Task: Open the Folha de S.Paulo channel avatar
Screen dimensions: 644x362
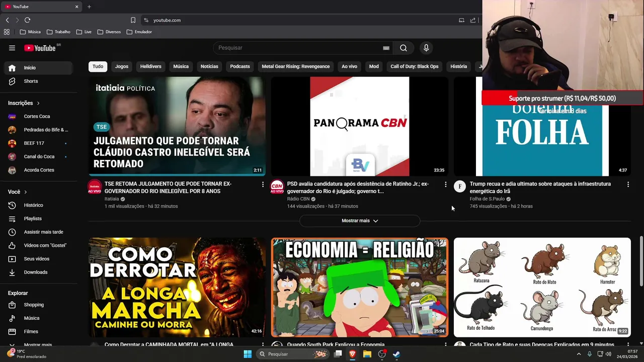Action: point(460,187)
